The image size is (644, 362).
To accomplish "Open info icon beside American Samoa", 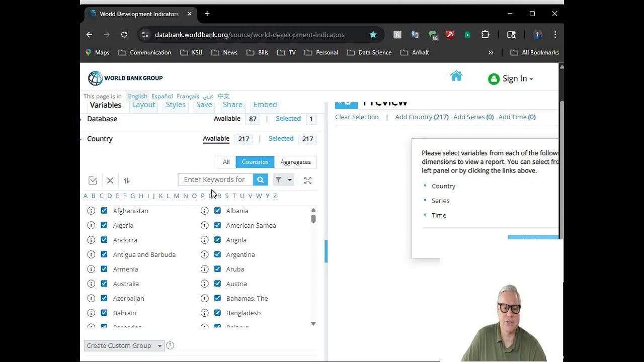I will pyautogui.click(x=204, y=225).
